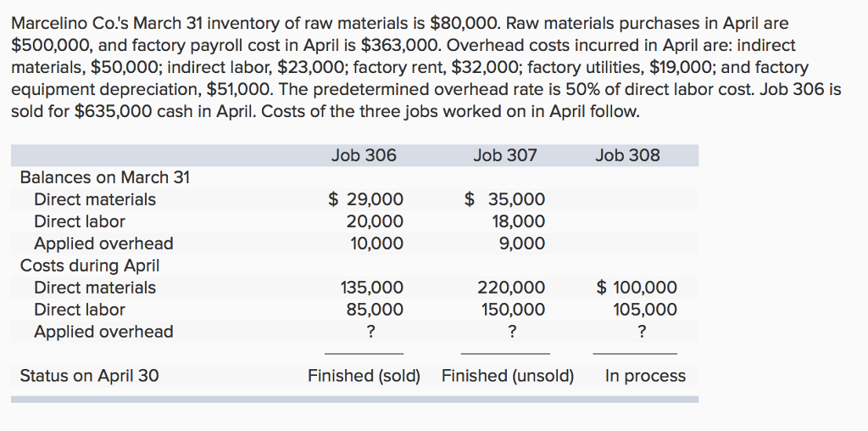Viewport: 868px width, 431px height.
Task: Select the 135,000 April direct materials cell
Action: pyautogui.click(x=371, y=288)
